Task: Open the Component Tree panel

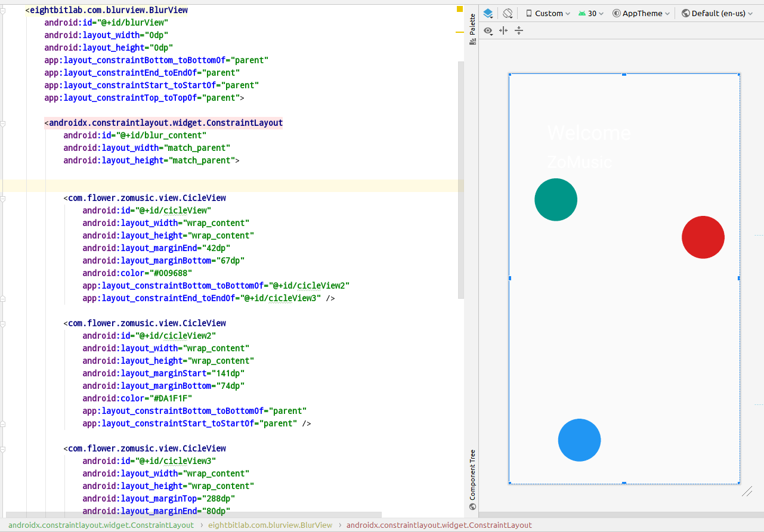Action: click(472, 477)
